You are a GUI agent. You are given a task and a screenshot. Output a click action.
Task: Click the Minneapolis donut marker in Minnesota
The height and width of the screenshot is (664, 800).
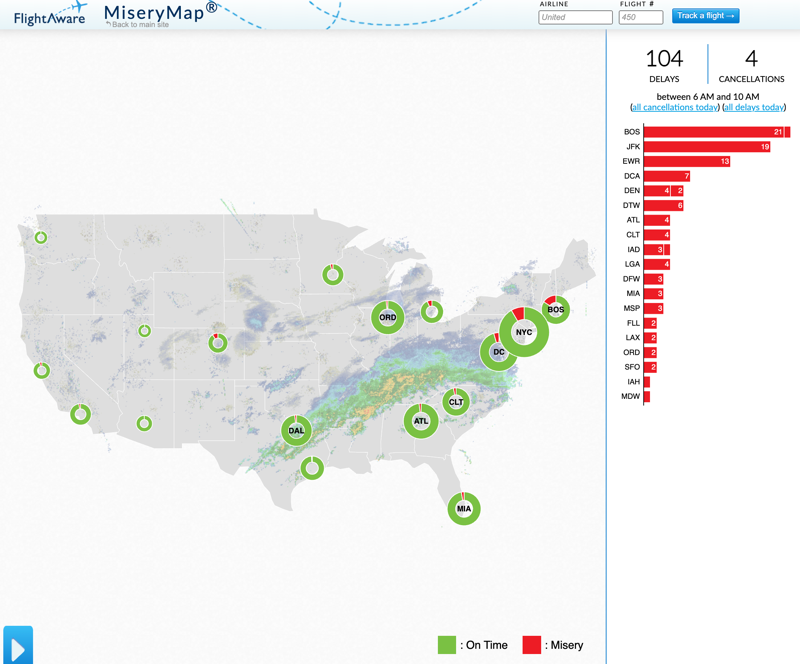pos(333,275)
